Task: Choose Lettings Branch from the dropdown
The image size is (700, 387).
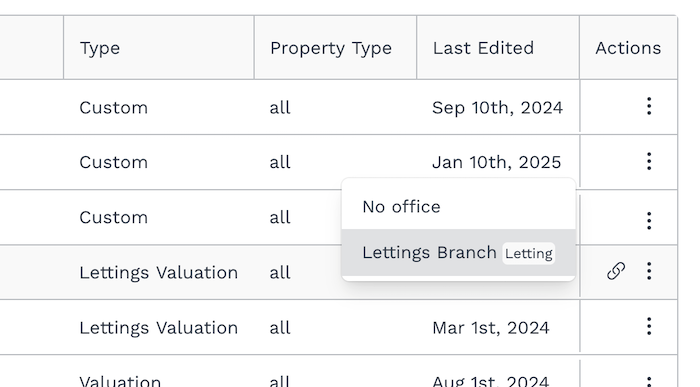Action: click(458, 253)
